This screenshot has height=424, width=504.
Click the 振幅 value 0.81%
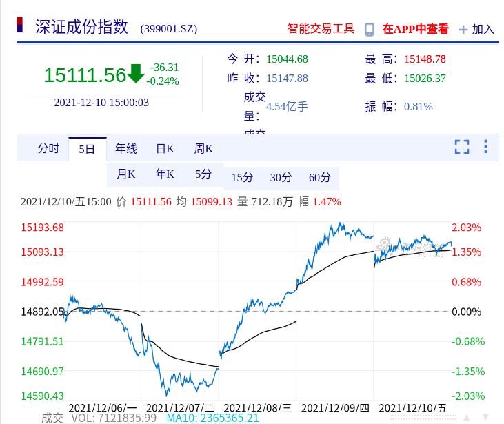pos(419,106)
